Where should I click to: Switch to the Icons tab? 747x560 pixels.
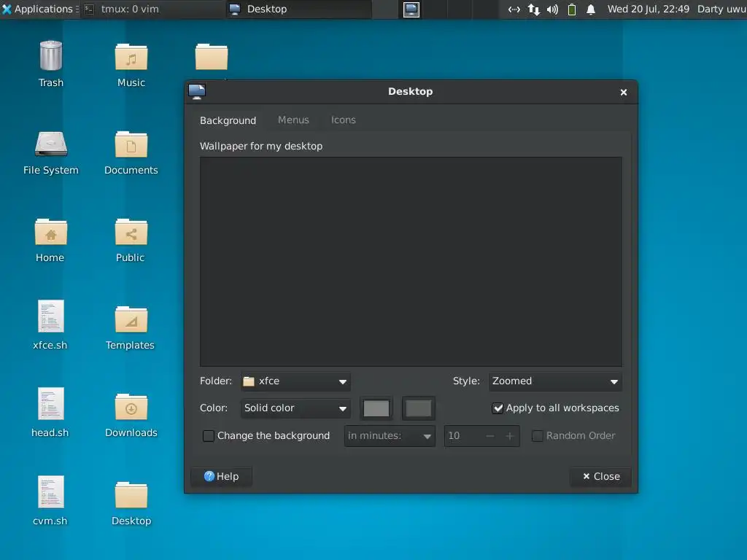[344, 120]
